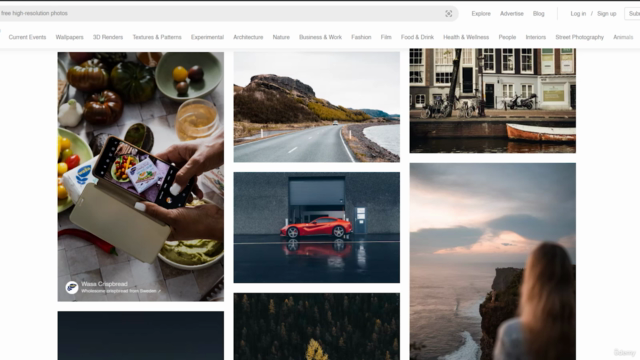Click Sign up

[x=607, y=13]
